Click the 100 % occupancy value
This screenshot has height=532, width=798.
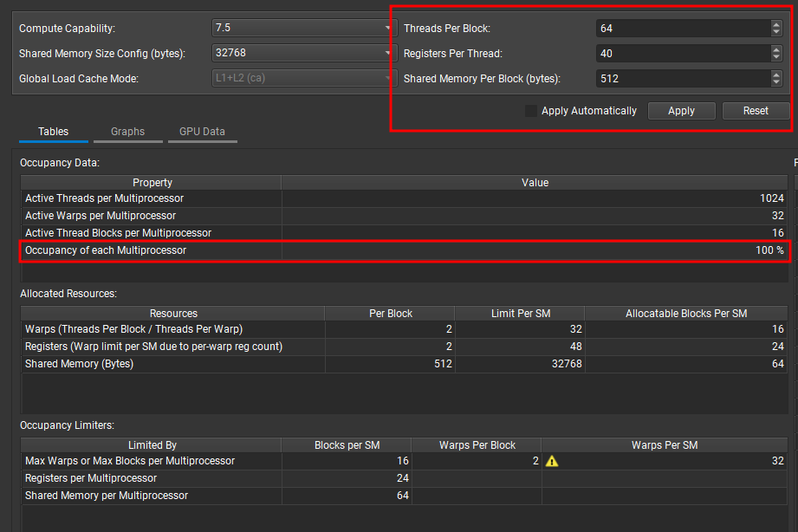point(769,250)
